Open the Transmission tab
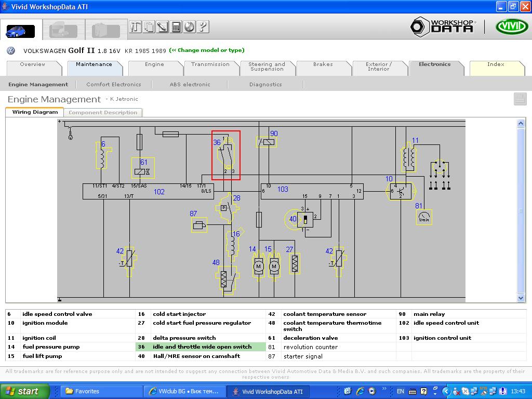The image size is (532, 399). pyautogui.click(x=210, y=64)
